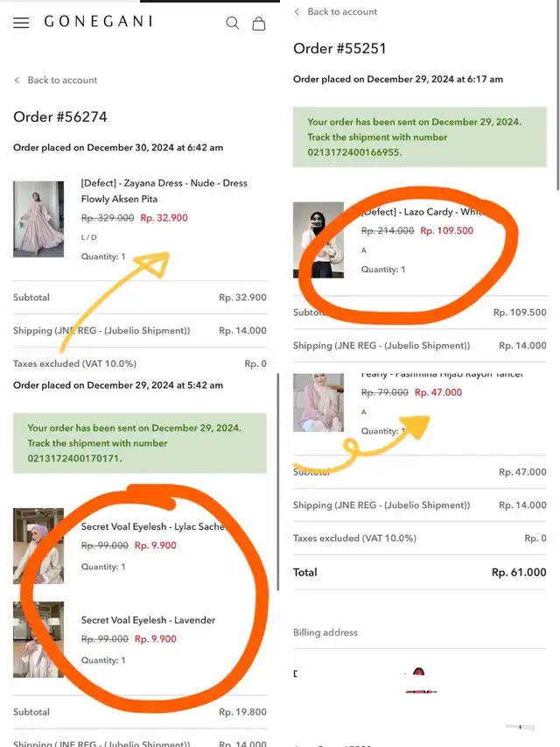Open Secret Voal Eyelesh - Lavender title
Viewport: 560px width, 747px height.
(x=148, y=620)
